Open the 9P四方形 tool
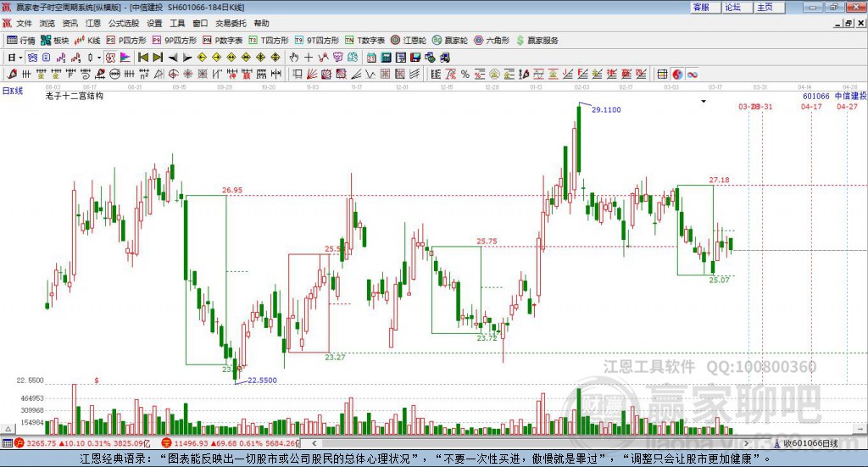Screen dimensions: 868x467 pos(175,41)
